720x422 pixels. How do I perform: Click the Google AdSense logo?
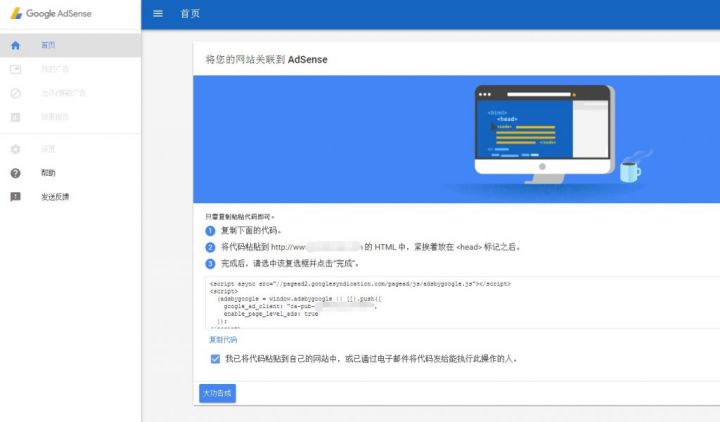pos(51,13)
